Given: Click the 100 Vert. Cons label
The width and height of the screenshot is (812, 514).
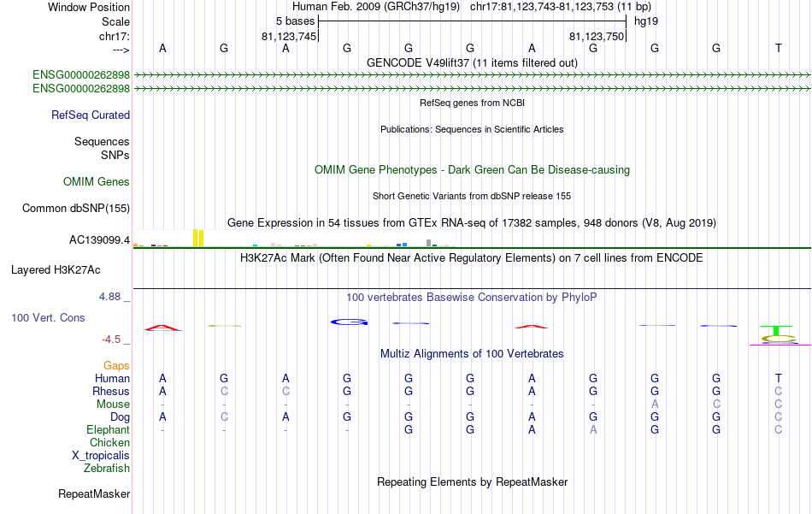Looking at the screenshot, I should click(x=48, y=317).
